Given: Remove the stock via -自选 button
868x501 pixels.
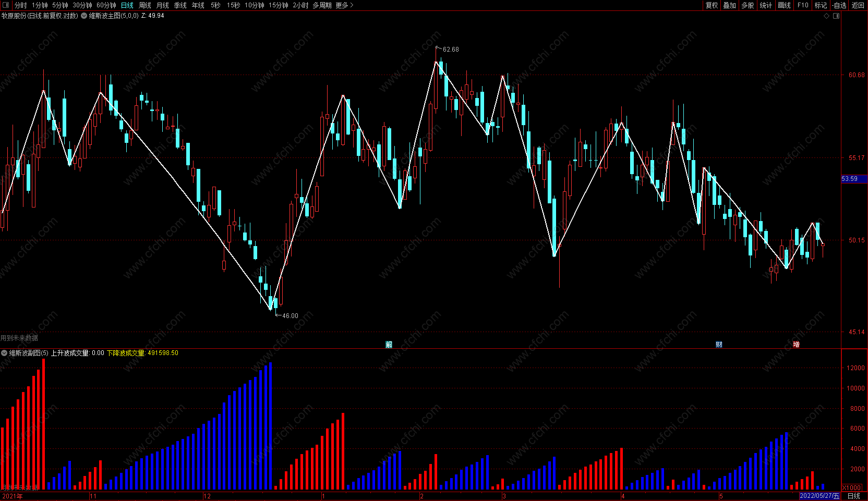Looking at the screenshot, I should [839, 5].
